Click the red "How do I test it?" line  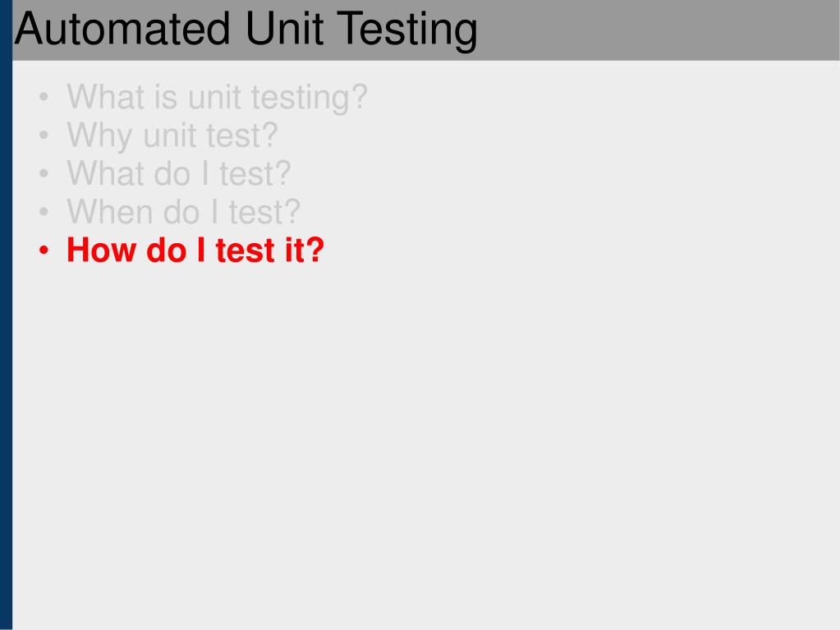195,251
